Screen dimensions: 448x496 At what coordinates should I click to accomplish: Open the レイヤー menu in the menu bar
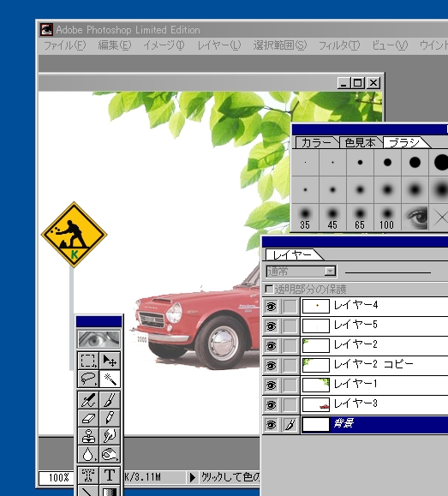coord(219,45)
